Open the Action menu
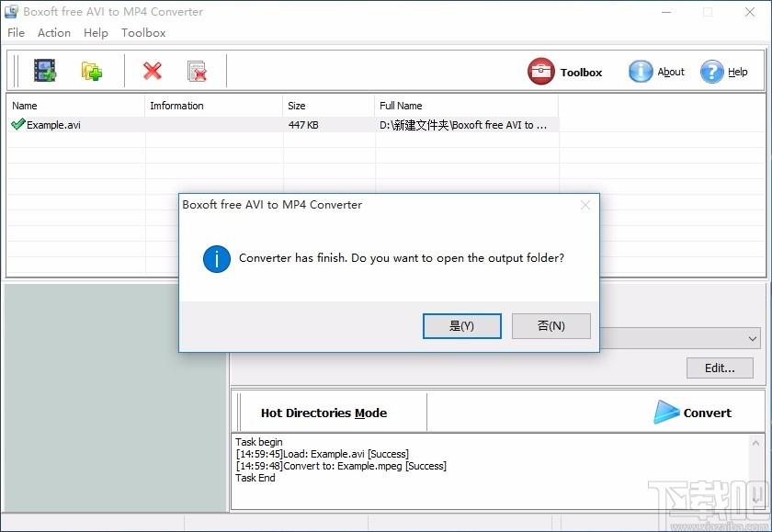 coord(54,33)
